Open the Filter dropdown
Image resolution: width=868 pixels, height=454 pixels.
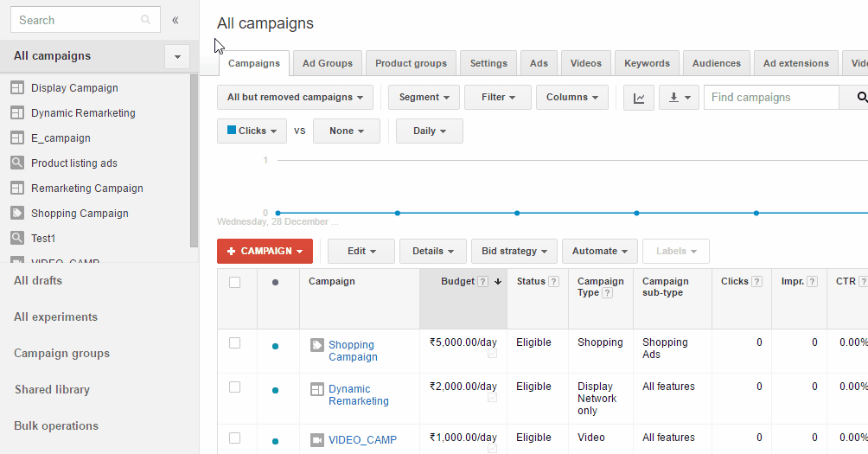pyautogui.click(x=498, y=98)
